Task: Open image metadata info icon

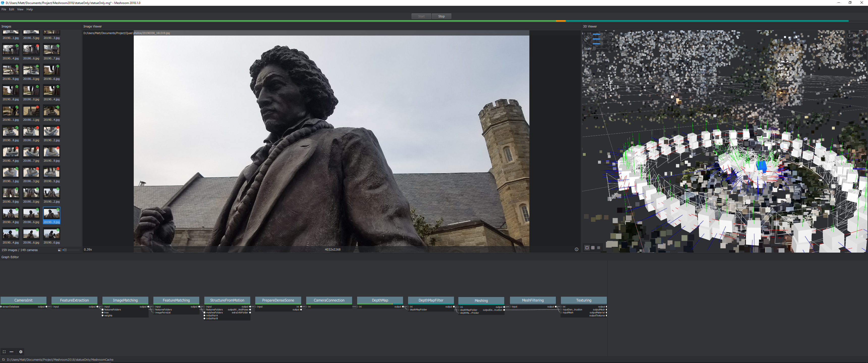Action: pos(576,250)
